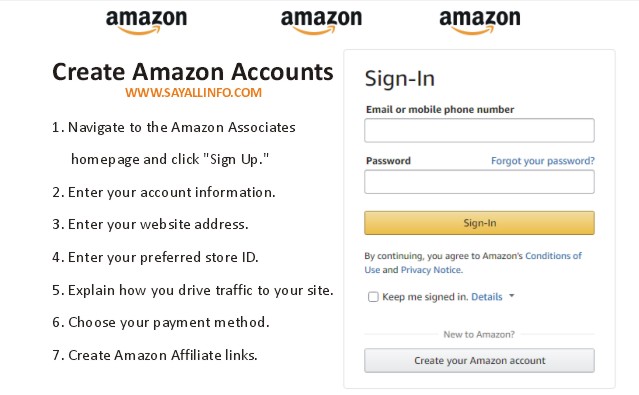Click the WWW.SAYALLINFO.COM orange text

click(x=193, y=93)
